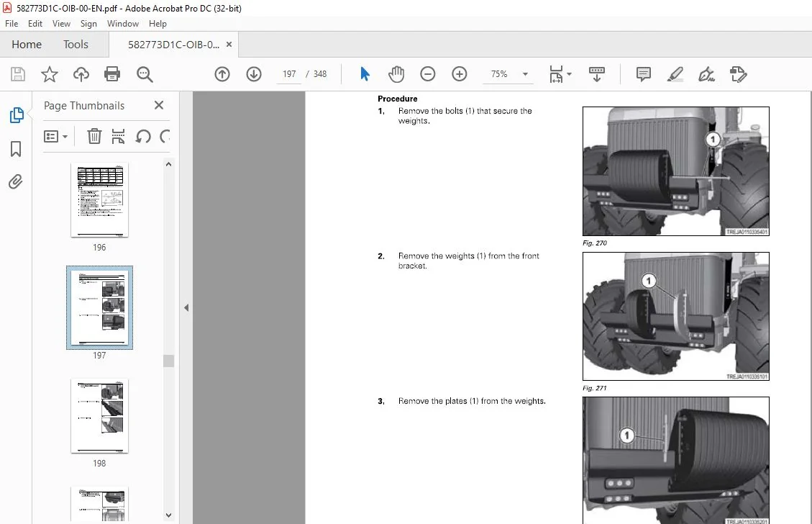The width and height of the screenshot is (812, 524).
Task: Upload file to cloud icon
Action: [x=81, y=74]
